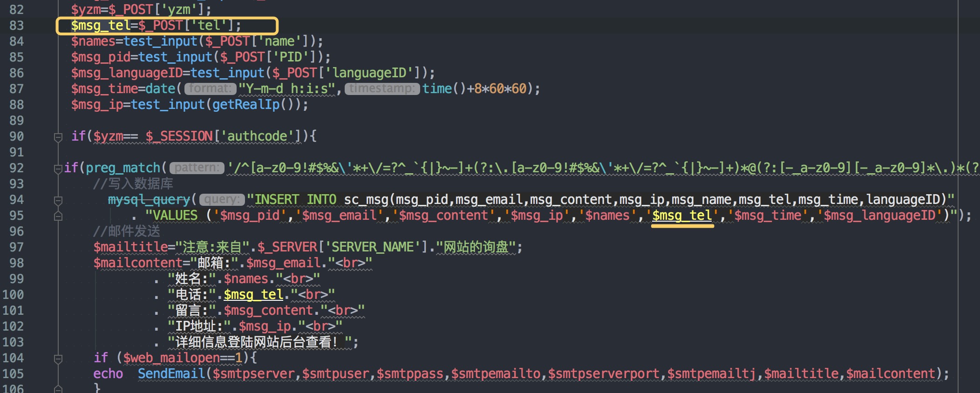Click the getRealIp function call
980x393 pixels.
[245, 104]
